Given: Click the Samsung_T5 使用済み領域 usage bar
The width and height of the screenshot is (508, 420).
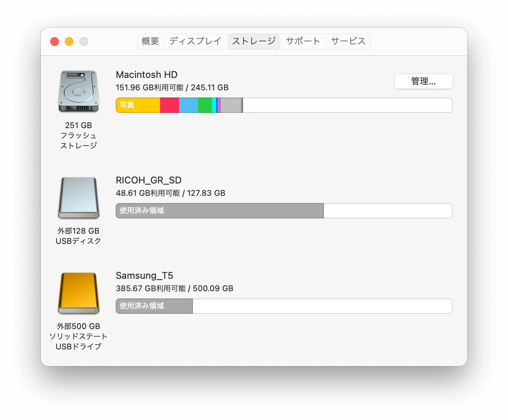Looking at the screenshot, I should (154, 306).
